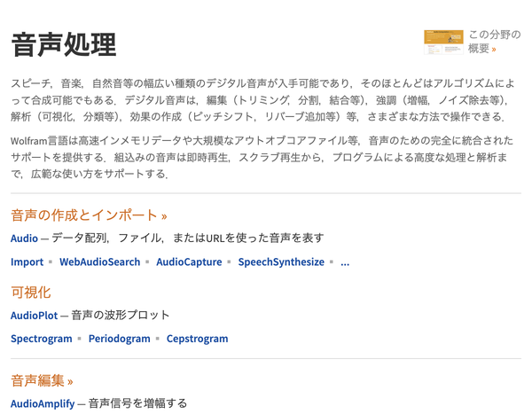Screen dimensions: 532x414
Task: Open the Cepstrogram function link
Action: (x=197, y=339)
